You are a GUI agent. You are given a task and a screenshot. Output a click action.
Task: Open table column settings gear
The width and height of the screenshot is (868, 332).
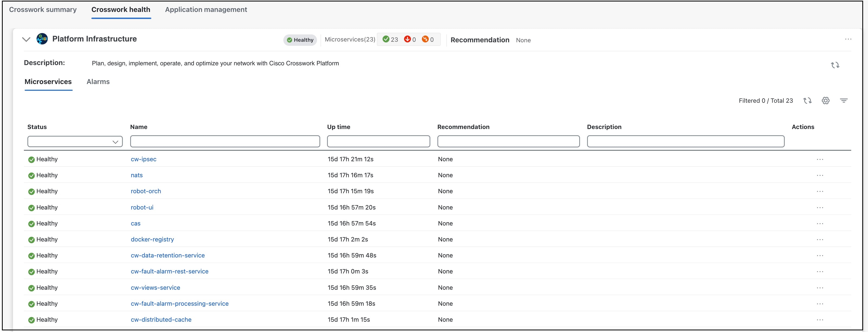[x=825, y=100]
